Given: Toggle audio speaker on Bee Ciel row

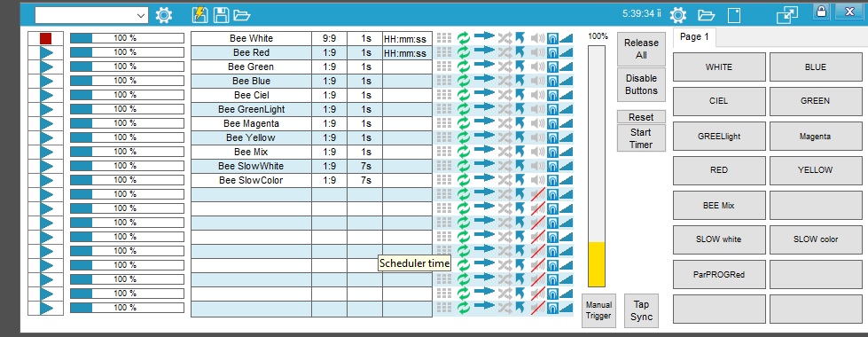Looking at the screenshot, I should (x=537, y=95).
